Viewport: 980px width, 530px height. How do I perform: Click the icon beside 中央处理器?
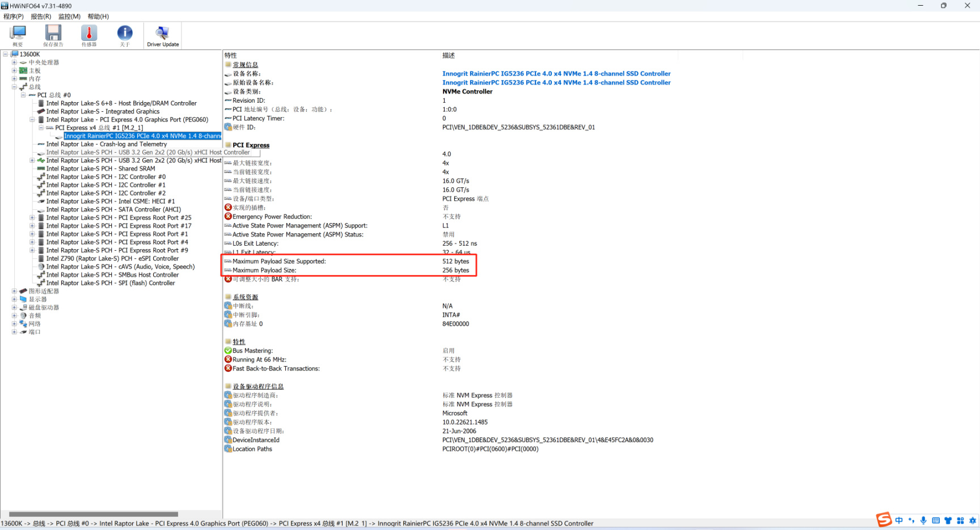pyautogui.click(x=23, y=62)
